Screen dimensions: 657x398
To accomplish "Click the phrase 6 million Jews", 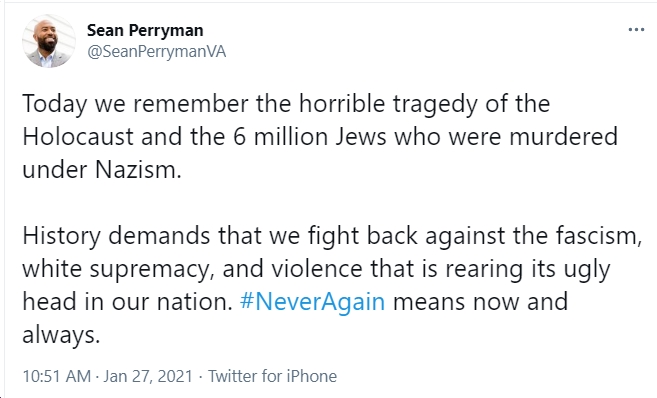I will 309,137.
